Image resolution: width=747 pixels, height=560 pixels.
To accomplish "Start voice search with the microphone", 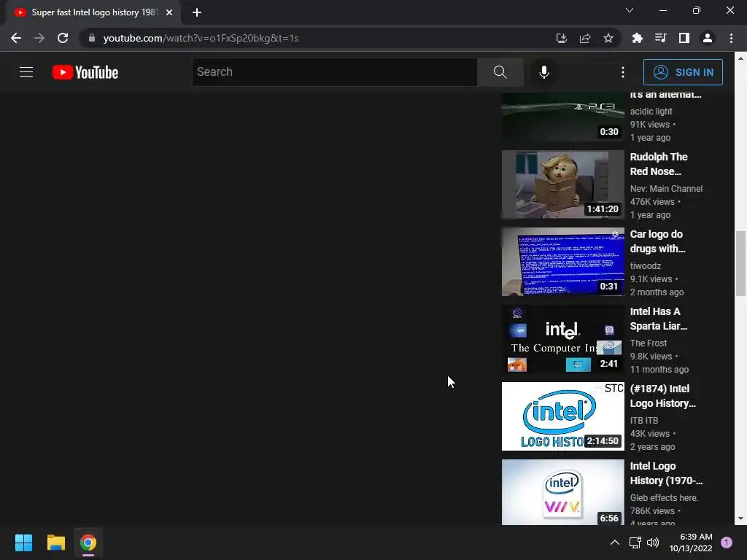I will [543, 72].
